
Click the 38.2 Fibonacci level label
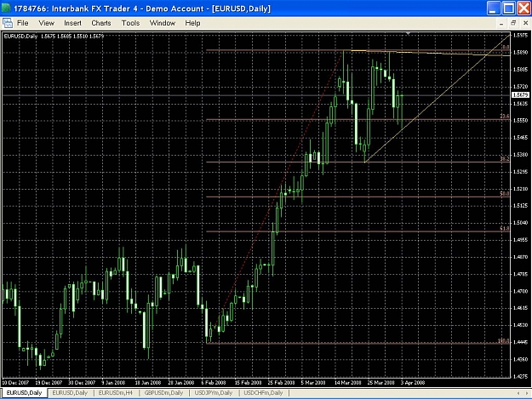click(x=505, y=158)
